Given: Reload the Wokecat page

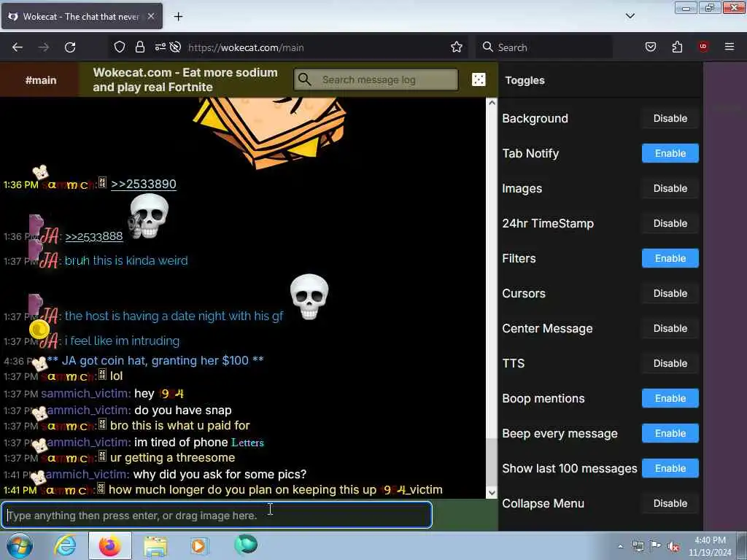Looking at the screenshot, I should point(70,47).
